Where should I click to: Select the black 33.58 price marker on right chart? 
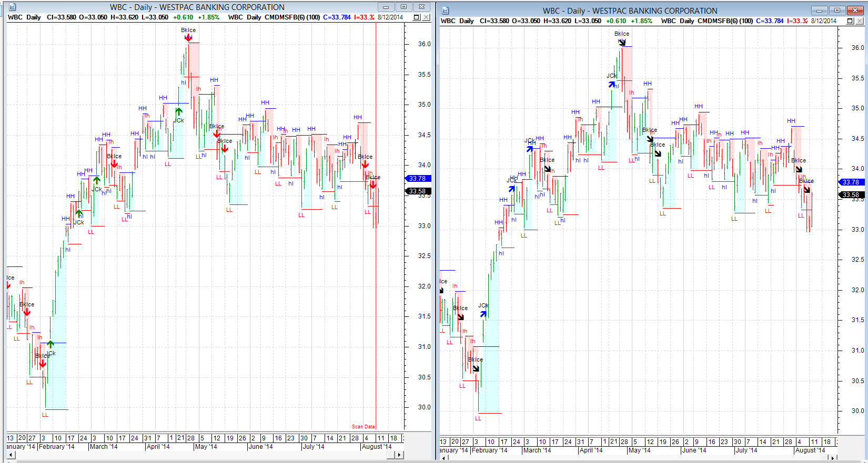pyautogui.click(x=851, y=195)
